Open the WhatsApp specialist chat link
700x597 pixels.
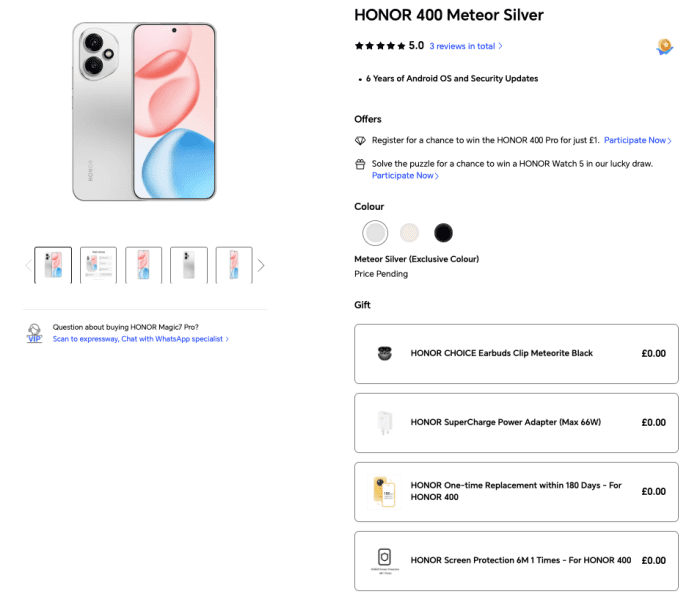(141, 339)
